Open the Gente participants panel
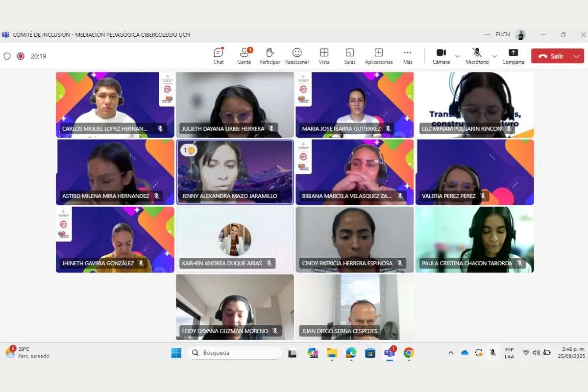 (x=244, y=56)
